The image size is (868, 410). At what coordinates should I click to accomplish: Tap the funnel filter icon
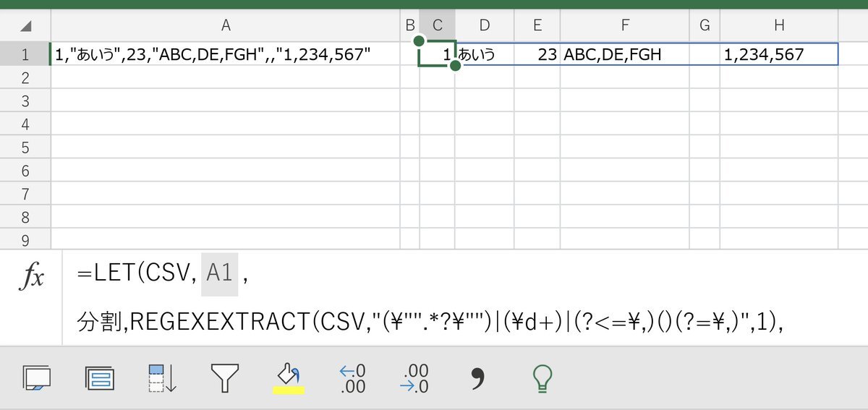tap(225, 377)
